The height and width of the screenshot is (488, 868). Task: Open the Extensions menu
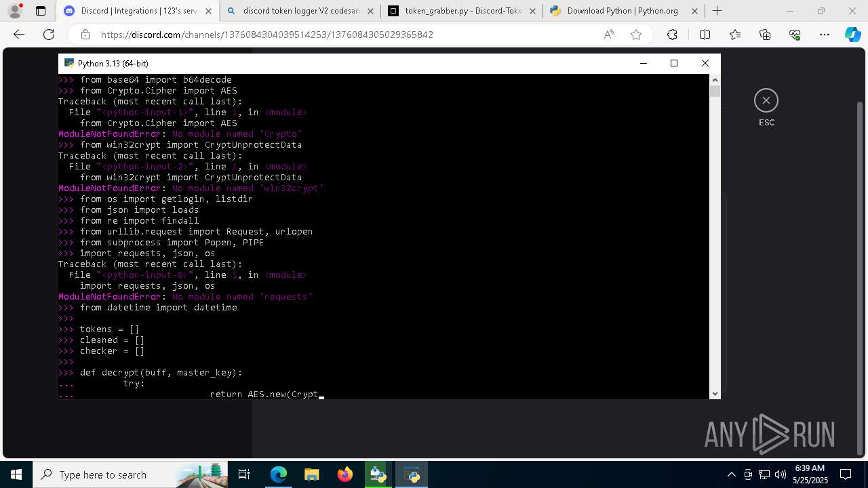coord(672,35)
